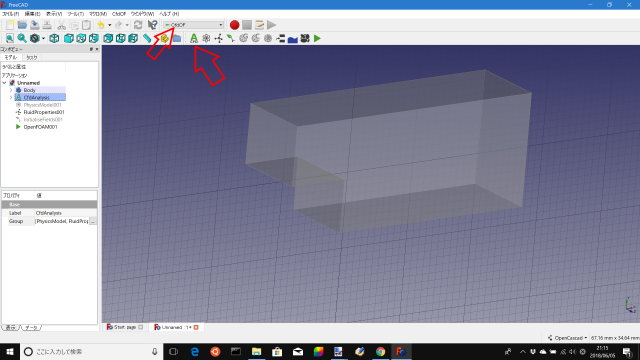Start macro recording with red circle
This screenshot has width=640, height=360.
(234, 25)
